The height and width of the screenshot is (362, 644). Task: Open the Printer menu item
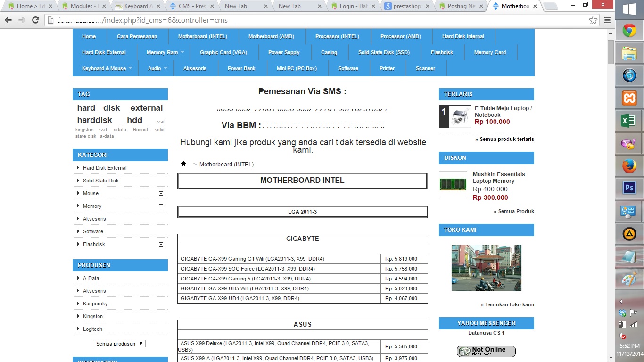(x=387, y=68)
